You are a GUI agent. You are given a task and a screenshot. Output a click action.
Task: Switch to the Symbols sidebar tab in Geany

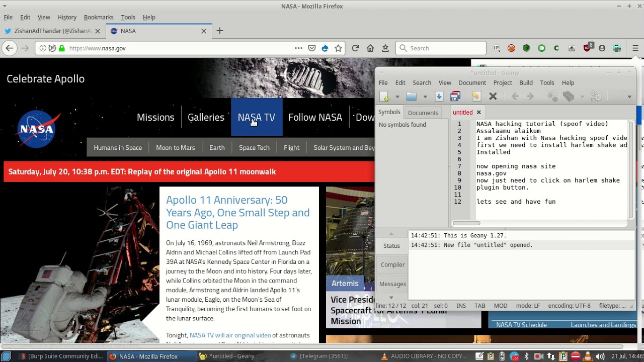389,112
